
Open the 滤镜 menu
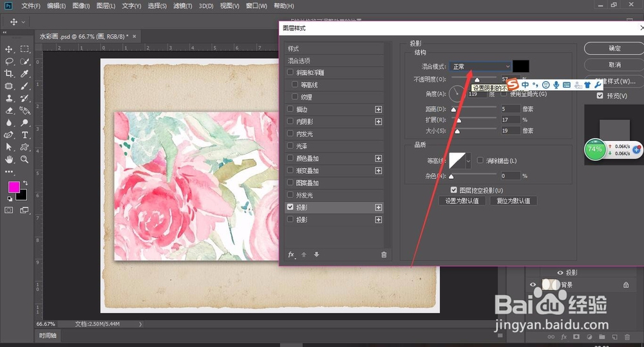[x=182, y=6]
